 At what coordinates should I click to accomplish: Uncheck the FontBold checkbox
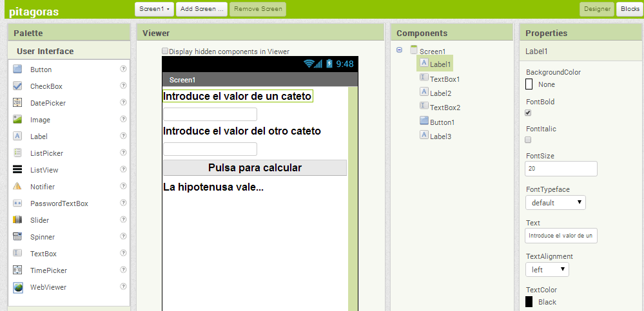pos(529,113)
